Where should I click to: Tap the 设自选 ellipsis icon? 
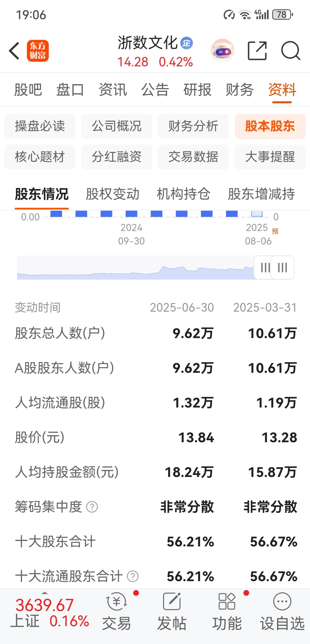pyautogui.click(x=282, y=601)
